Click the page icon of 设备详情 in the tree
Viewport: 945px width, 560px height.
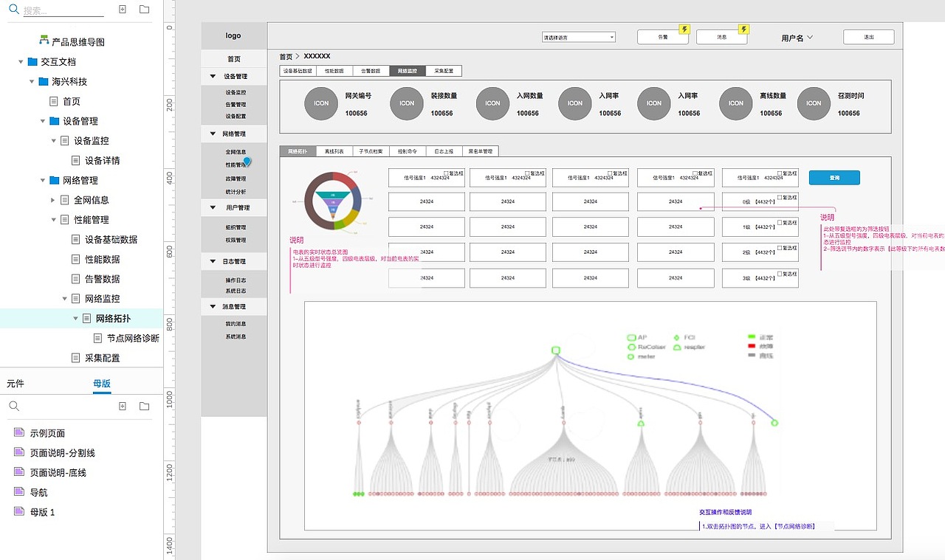click(76, 160)
